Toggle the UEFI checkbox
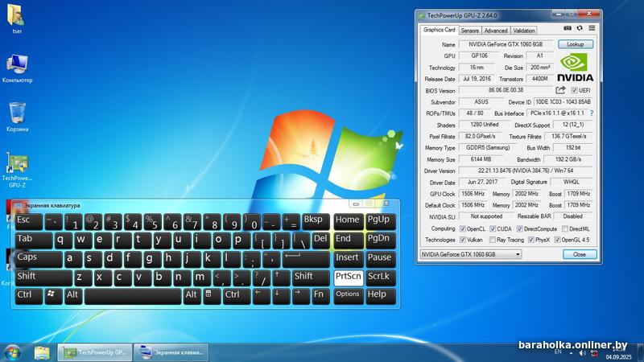This screenshot has height=362, width=644. pos(575,91)
